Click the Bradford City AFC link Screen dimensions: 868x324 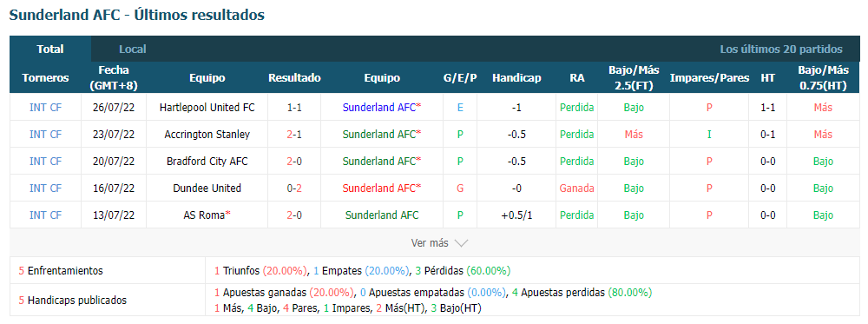point(207,162)
